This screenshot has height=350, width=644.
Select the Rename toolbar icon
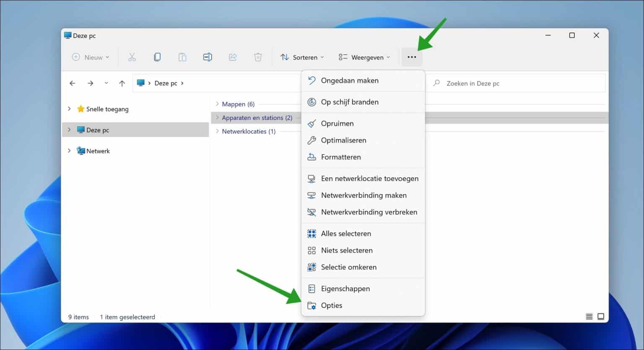click(x=208, y=57)
